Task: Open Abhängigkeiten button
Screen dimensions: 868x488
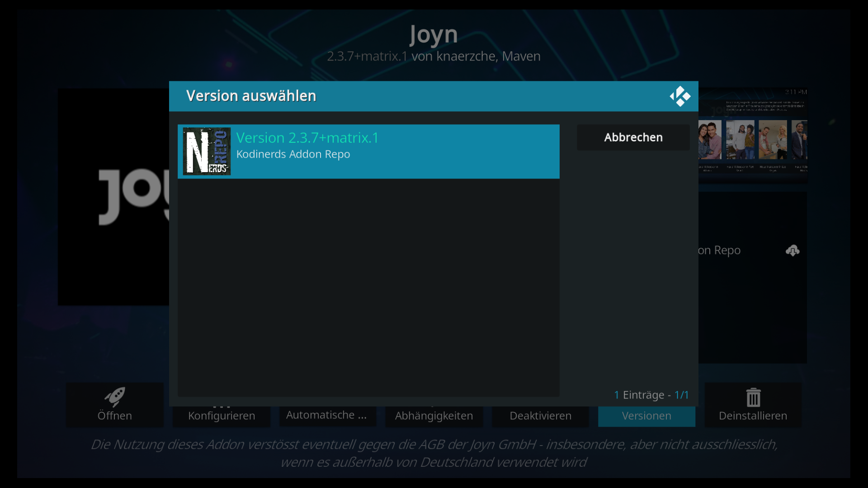Action: coord(434,416)
